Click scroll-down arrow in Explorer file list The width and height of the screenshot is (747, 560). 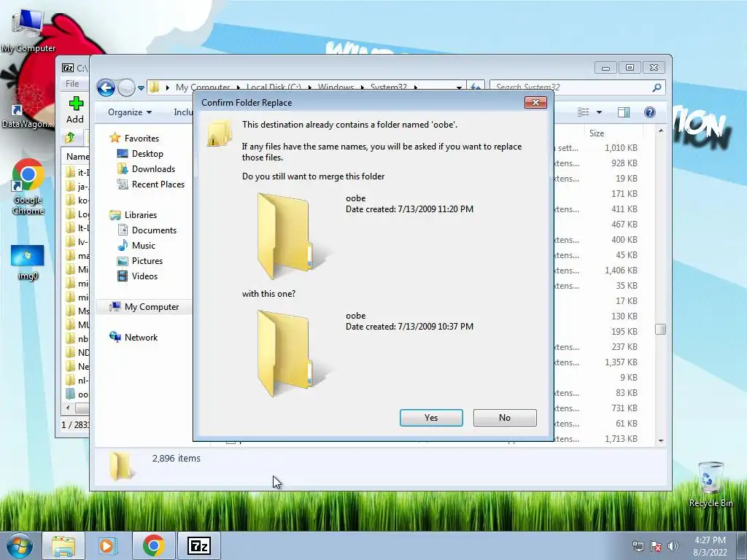661,441
